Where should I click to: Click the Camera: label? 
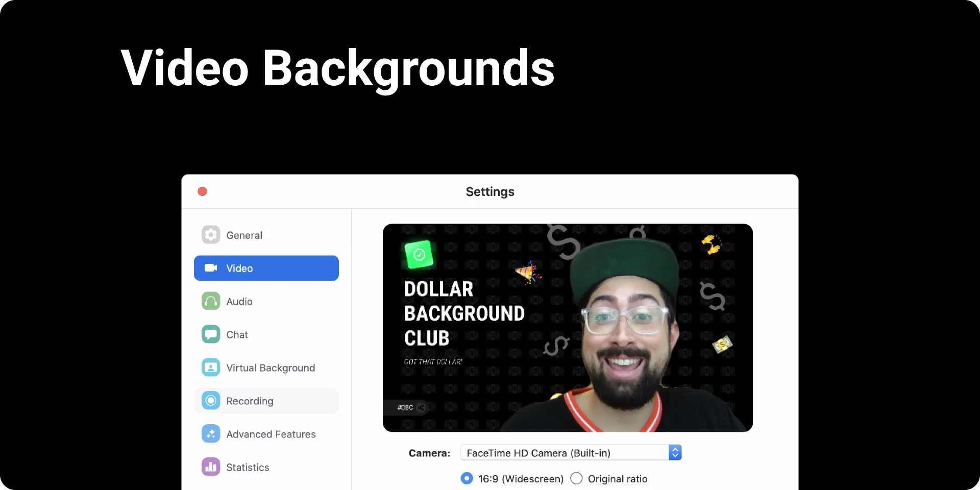click(429, 453)
